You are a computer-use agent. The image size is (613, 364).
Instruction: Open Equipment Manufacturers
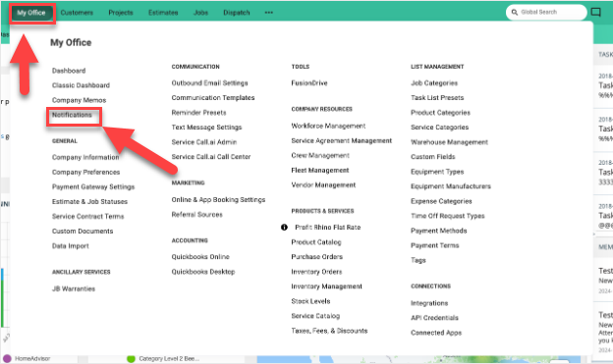pos(451,186)
